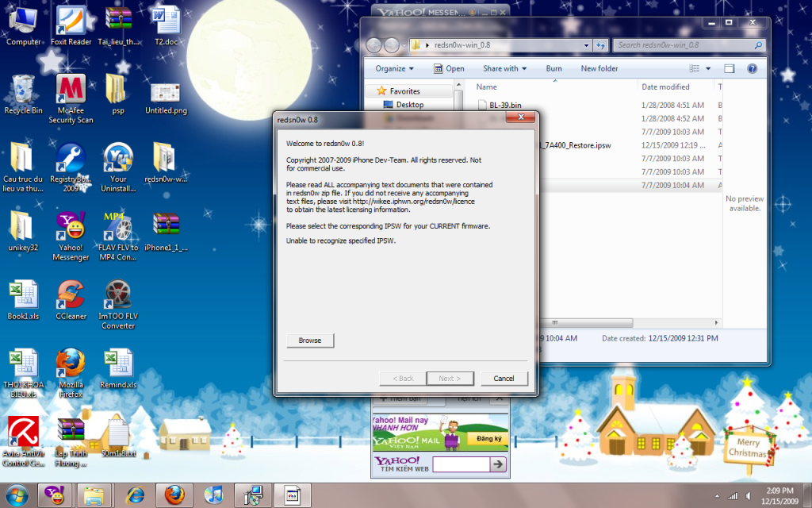This screenshot has width=812, height=508.
Task: Open the Recycle Bin icon
Action: point(23,94)
